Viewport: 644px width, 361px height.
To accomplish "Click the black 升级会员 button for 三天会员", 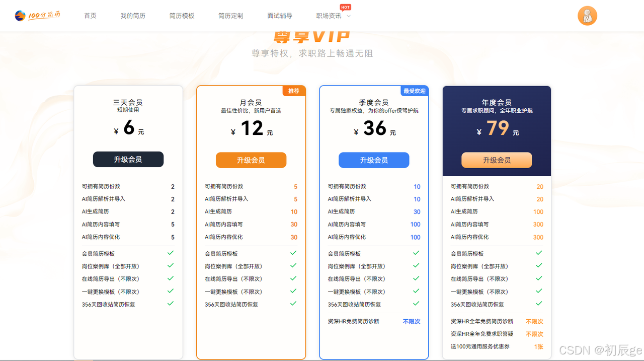I will [x=128, y=160].
